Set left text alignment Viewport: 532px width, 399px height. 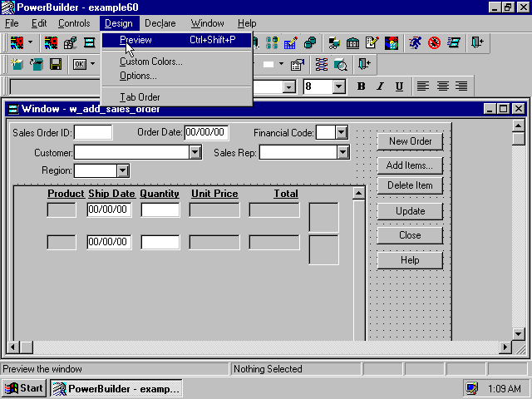pyautogui.click(x=423, y=86)
